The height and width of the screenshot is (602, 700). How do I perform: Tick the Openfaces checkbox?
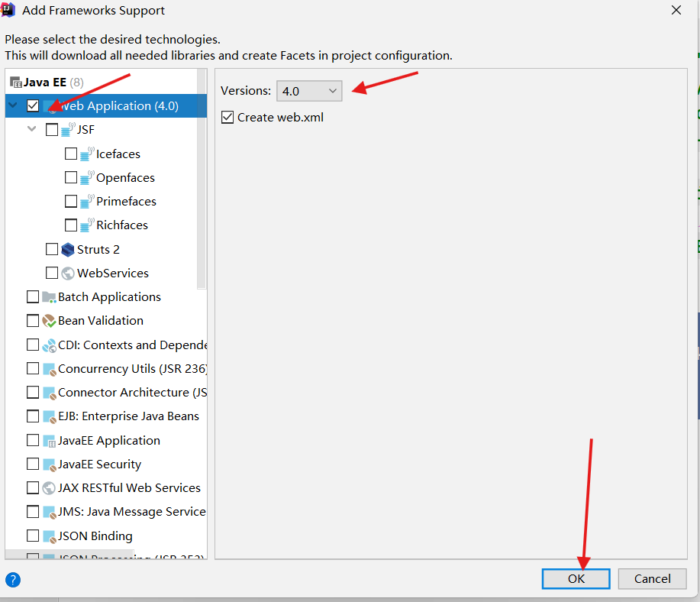pyautogui.click(x=71, y=177)
